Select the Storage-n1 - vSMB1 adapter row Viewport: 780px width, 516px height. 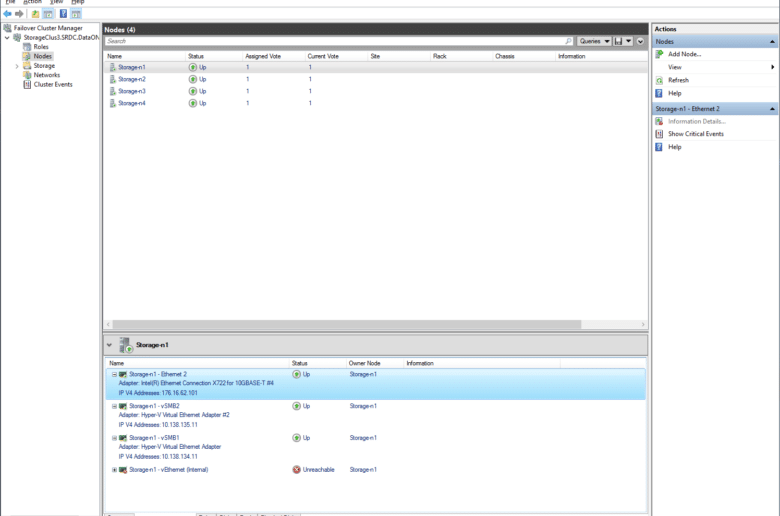coord(376,447)
